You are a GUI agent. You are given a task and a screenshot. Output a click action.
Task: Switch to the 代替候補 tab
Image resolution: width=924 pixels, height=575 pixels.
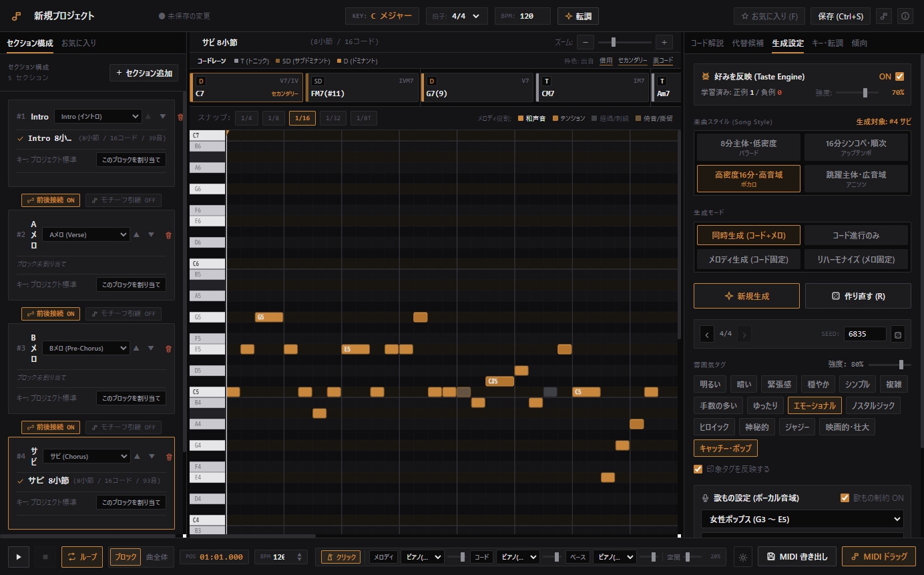pos(748,43)
